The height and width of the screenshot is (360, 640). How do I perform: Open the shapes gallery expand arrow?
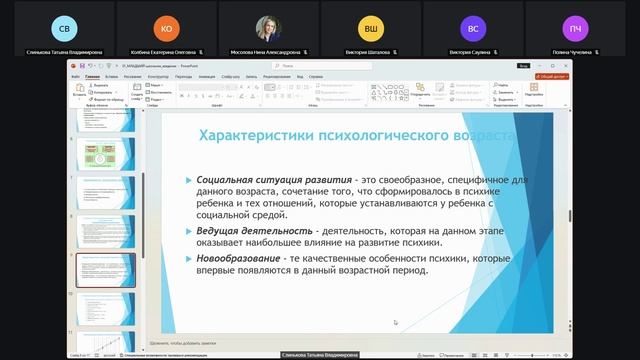coord(407,99)
